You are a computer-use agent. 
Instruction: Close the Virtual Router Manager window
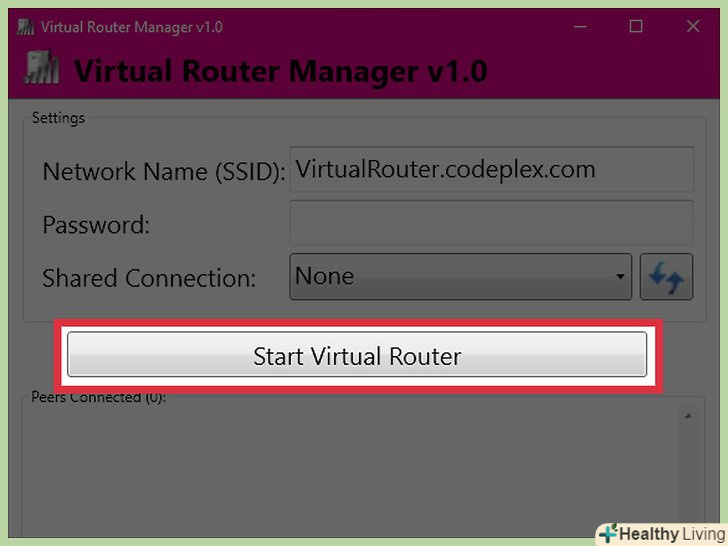693,26
